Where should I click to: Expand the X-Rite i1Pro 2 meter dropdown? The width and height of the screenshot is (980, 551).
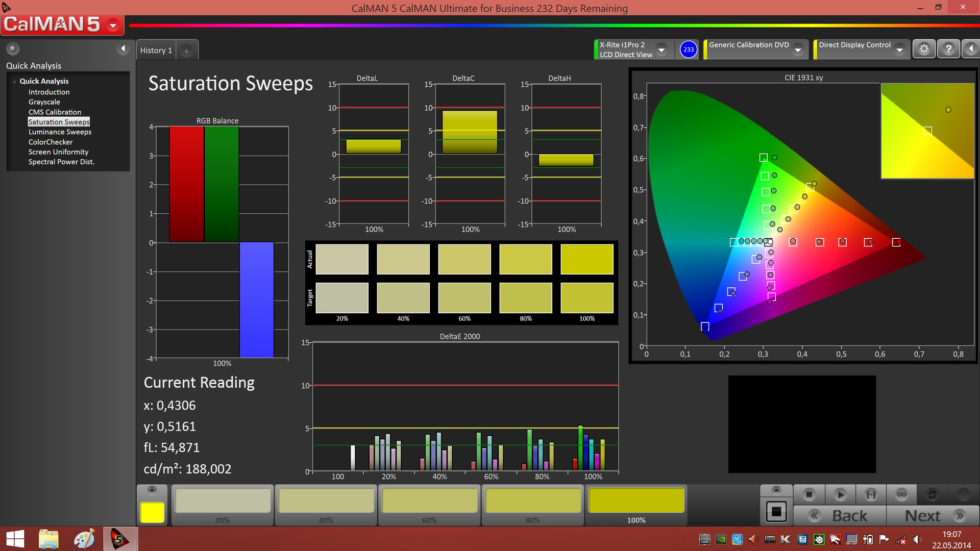coord(661,49)
